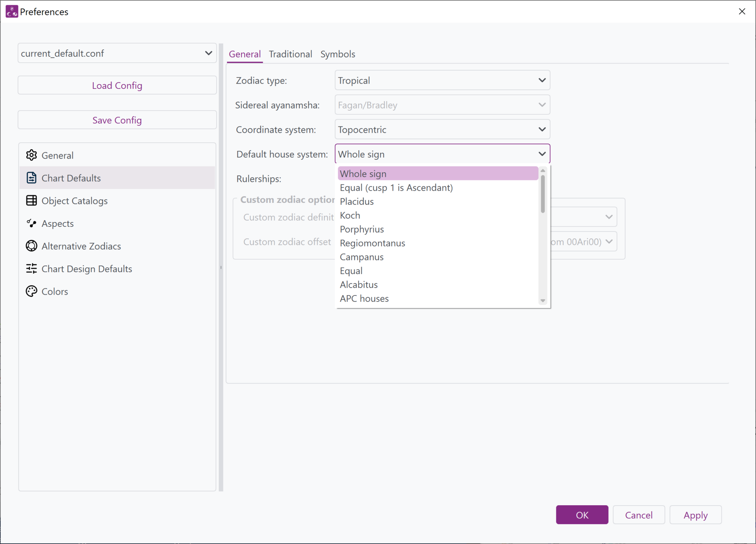
Task: Open the Colors settings section
Action: 55,291
